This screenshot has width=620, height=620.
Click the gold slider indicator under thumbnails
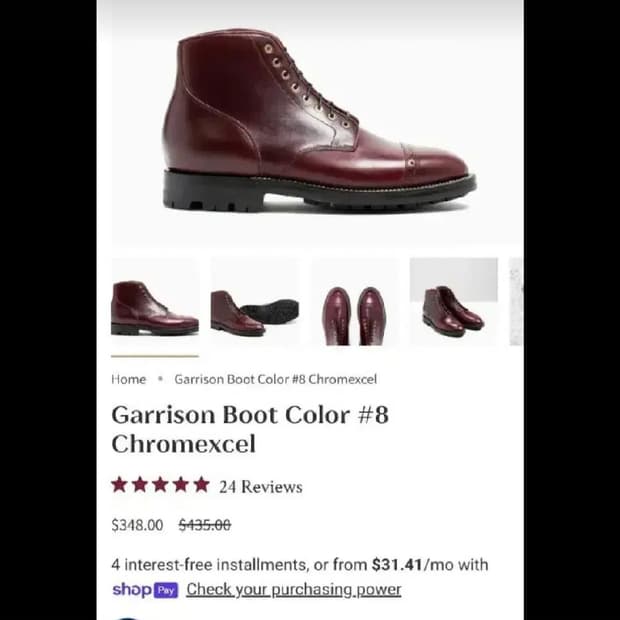pos(155,356)
